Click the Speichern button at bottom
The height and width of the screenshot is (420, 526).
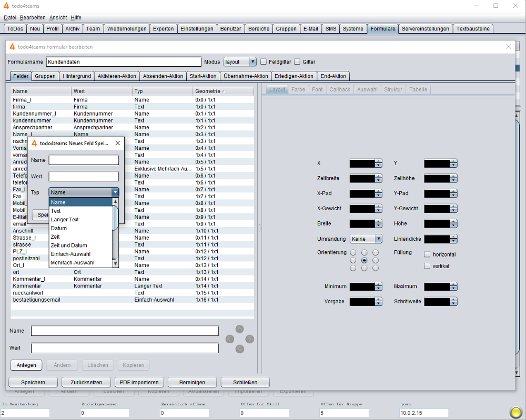click(33, 383)
